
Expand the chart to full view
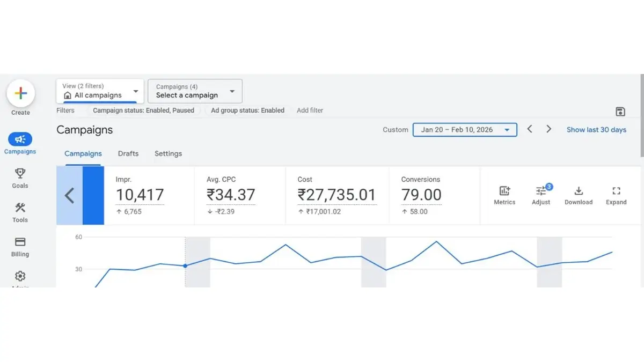(x=616, y=195)
